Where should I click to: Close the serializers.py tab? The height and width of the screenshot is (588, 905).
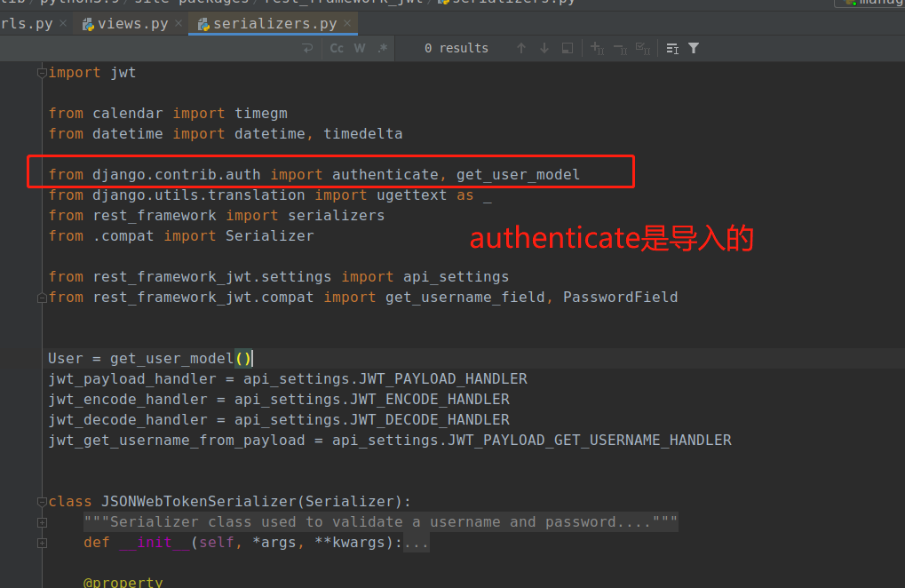(347, 23)
